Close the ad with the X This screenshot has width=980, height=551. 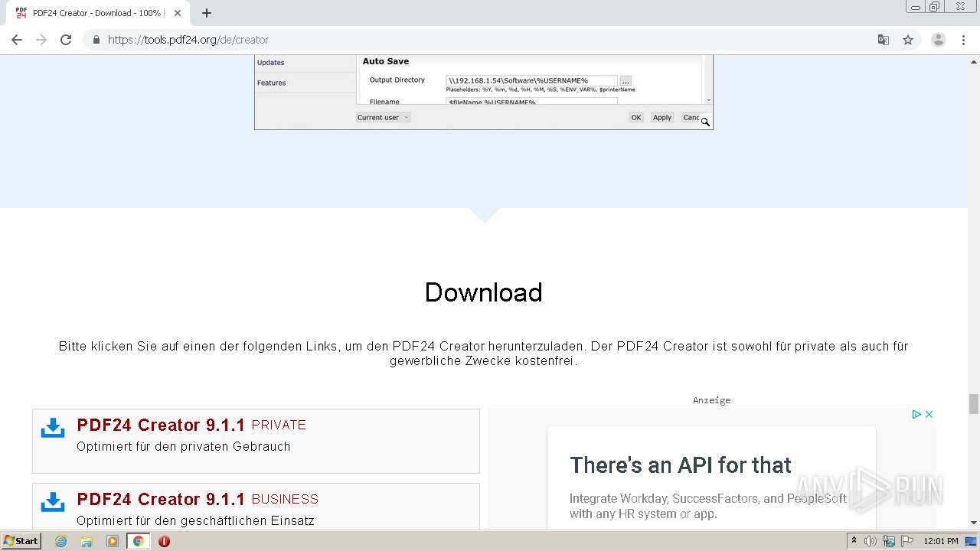(x=929, y=414)
